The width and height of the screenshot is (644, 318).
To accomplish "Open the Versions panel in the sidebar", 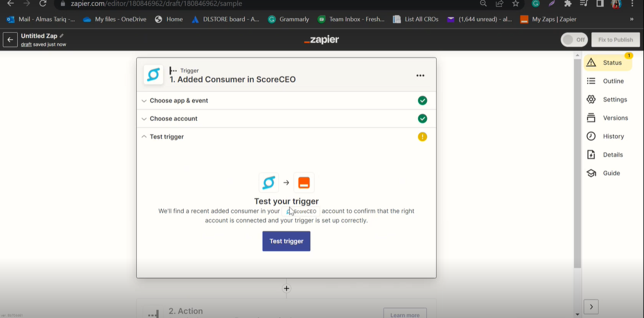I will 608,118.
